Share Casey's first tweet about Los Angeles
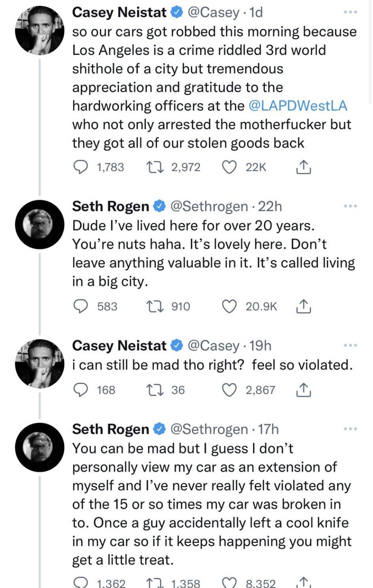Viewport: 373px width, 588px height. [303, 167]
